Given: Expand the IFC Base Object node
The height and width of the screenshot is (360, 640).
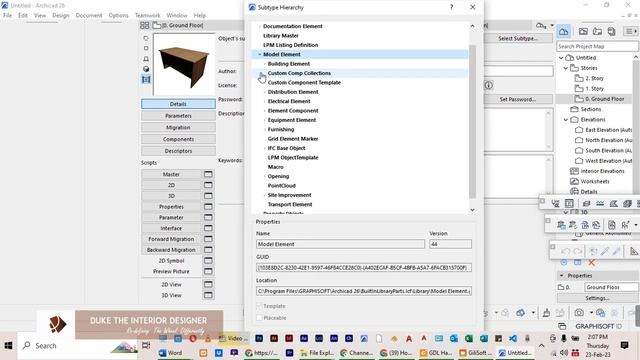Looking at the screenshot, I should (x=264, y=148).
